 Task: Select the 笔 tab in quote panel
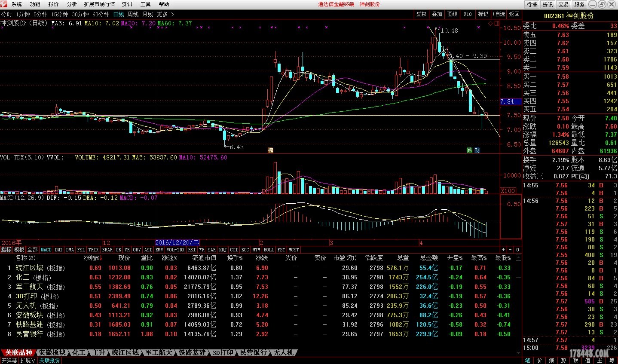coord(528,361)
